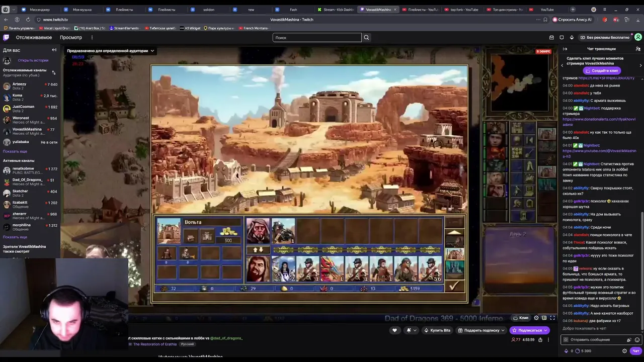644x362 pixels.
Task: Open the notification bell dropdown under the player
Action: [412, 330]
